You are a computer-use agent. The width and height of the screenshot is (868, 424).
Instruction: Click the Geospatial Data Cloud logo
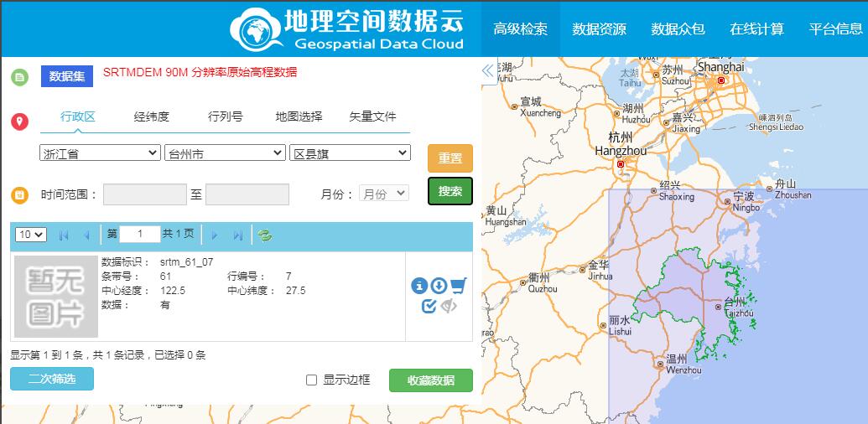(347, 30)
